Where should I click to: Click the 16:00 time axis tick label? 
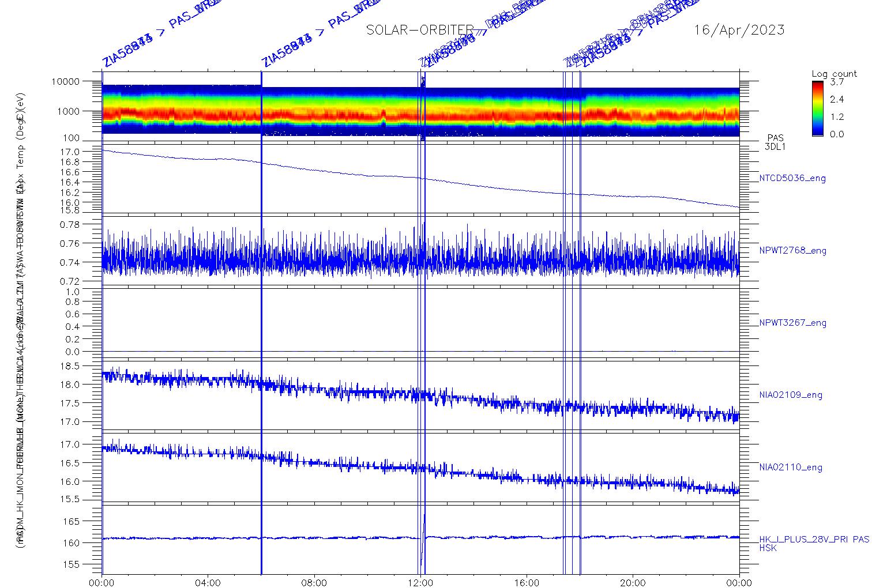[527, 582]
